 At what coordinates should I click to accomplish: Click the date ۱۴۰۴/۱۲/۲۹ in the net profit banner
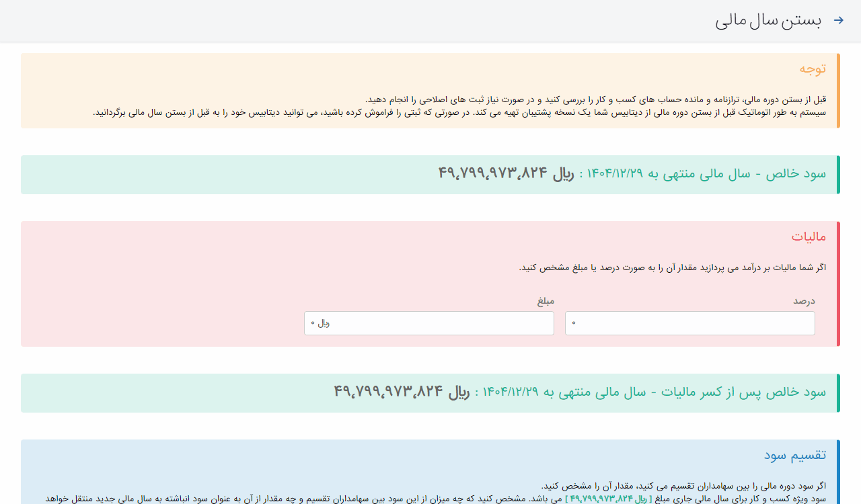click(615, 173)
